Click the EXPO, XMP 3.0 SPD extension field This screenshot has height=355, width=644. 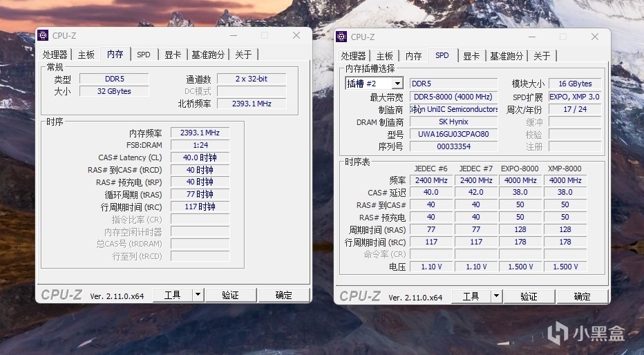point(575,97)
